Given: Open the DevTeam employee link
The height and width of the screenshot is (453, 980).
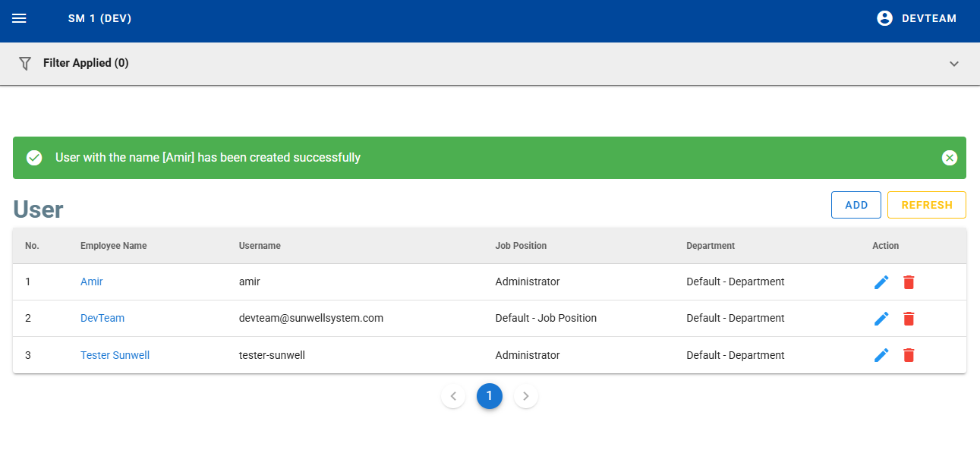Looking at the screenshot, I should [x=102, y=318].
